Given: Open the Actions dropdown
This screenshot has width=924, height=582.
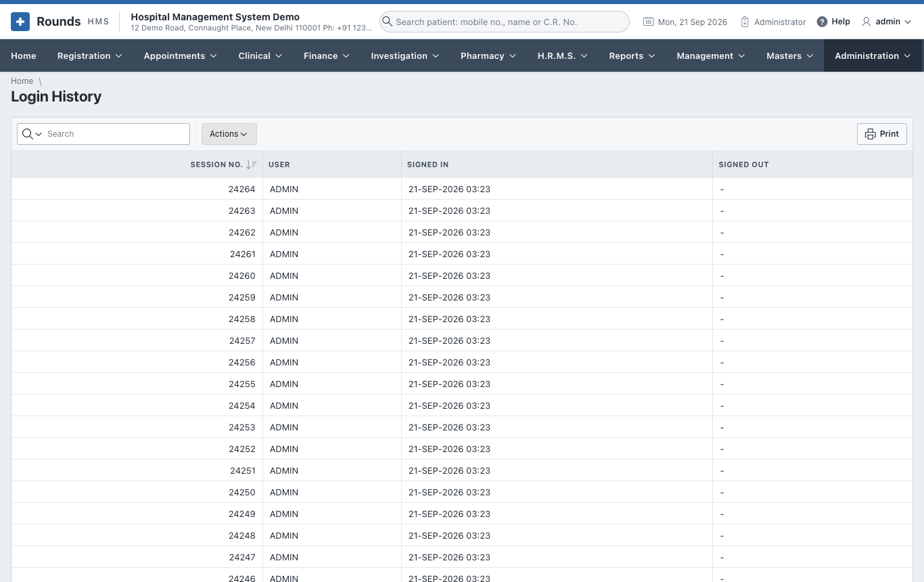Looking at the screenshot, I should 229,134.
